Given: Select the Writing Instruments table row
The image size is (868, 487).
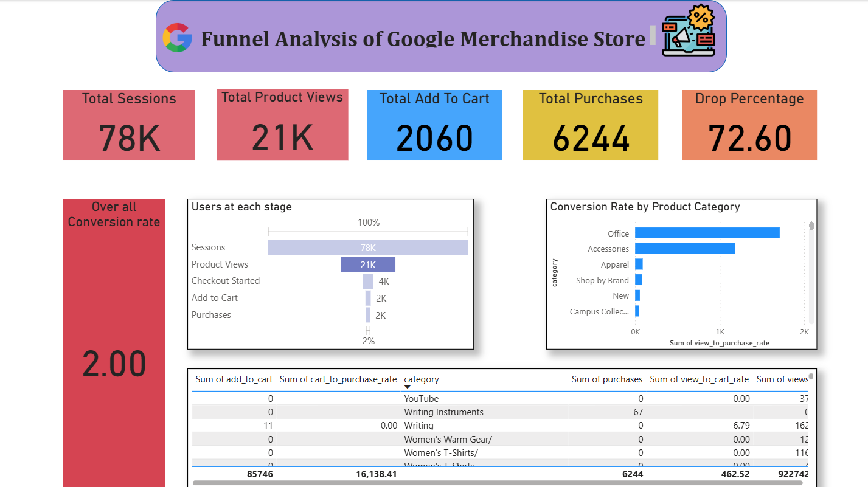Looking at the screenshot, I should [501, 412].
